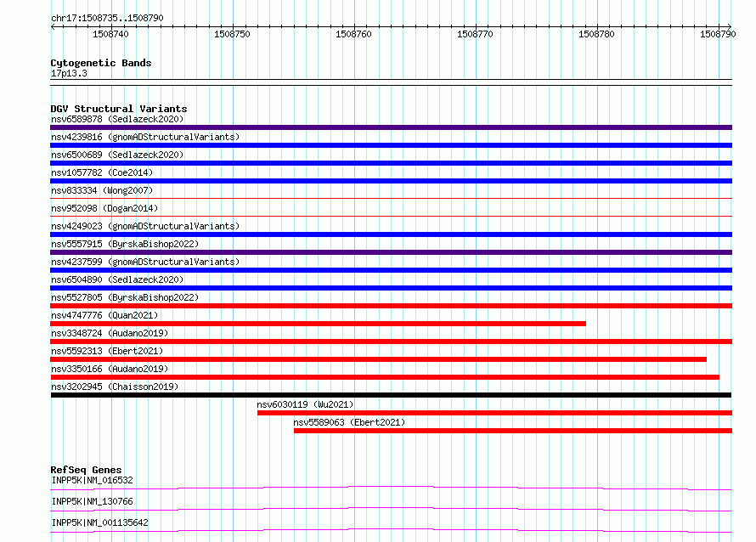Click the red bar under nsv4747776
This screenshot has height=542, width=756.
coord(319,324)
